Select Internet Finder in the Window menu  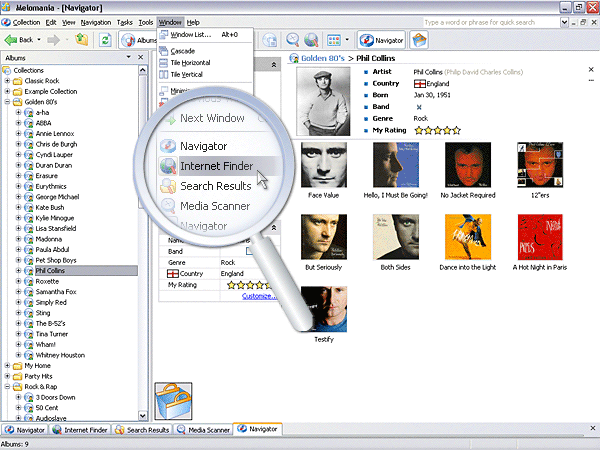pos(216,166)
